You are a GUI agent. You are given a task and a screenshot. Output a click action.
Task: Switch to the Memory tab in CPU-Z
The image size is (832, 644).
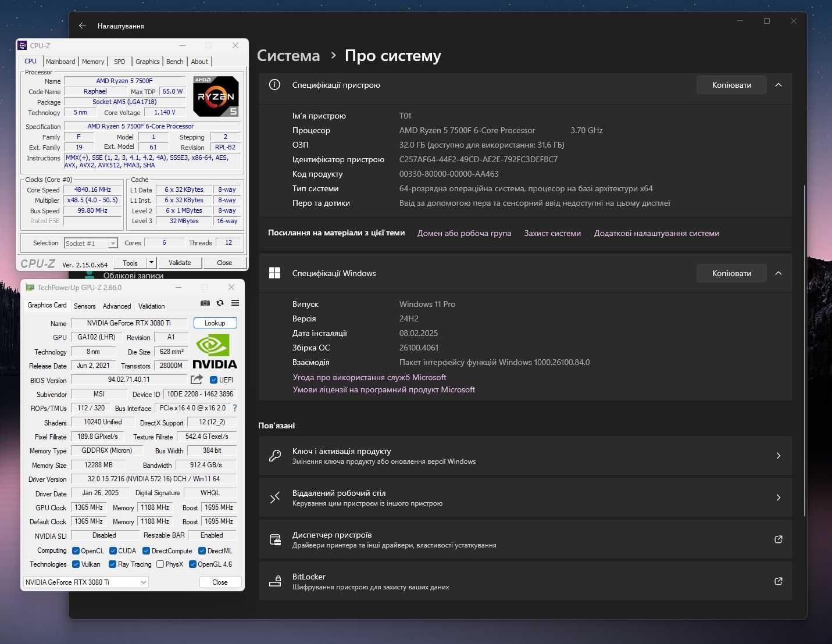pyautogui.click(x=93, y=62)
